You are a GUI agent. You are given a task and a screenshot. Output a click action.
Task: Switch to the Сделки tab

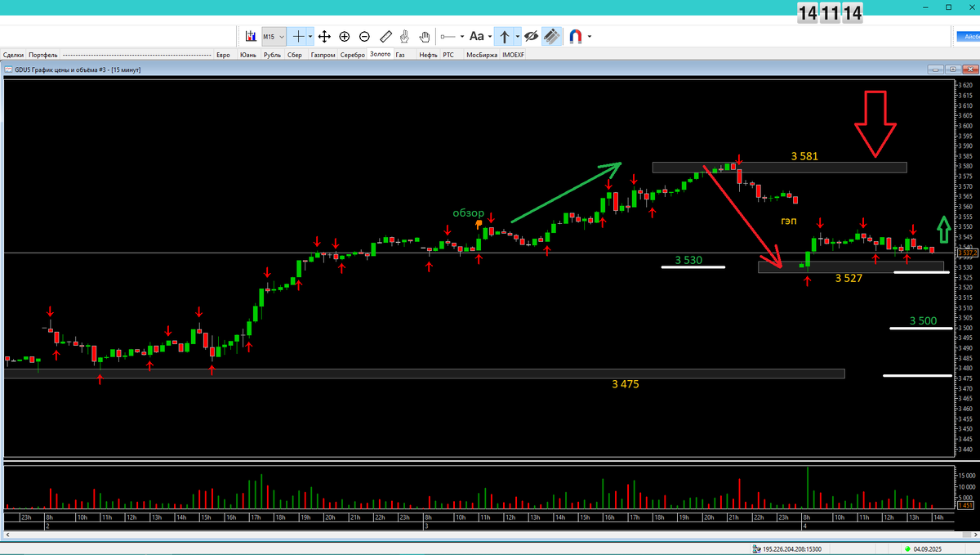pos(13,55)
